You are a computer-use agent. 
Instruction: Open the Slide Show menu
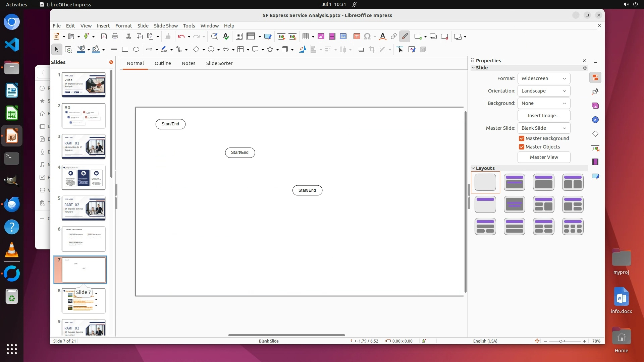pos(166,26)
